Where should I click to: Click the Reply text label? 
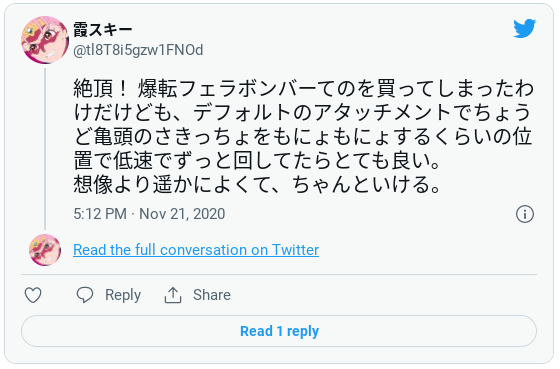click(x=123, y=295)
